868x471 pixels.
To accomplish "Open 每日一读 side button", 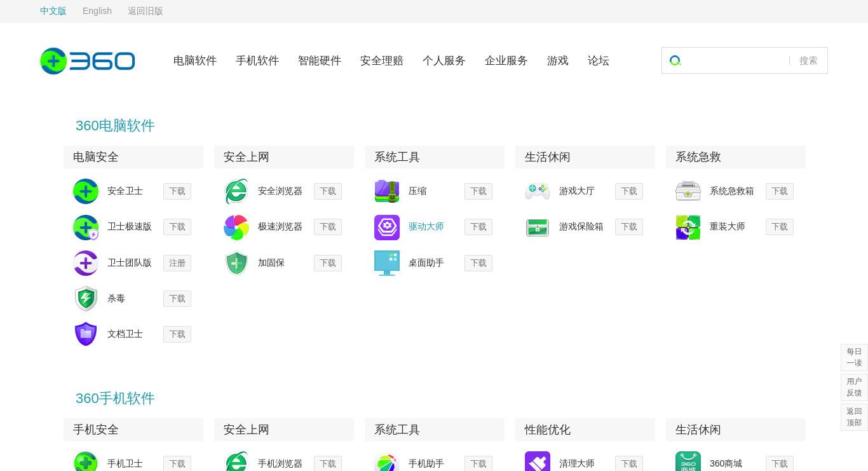I will pyautogui.click(x=854, y=357).
